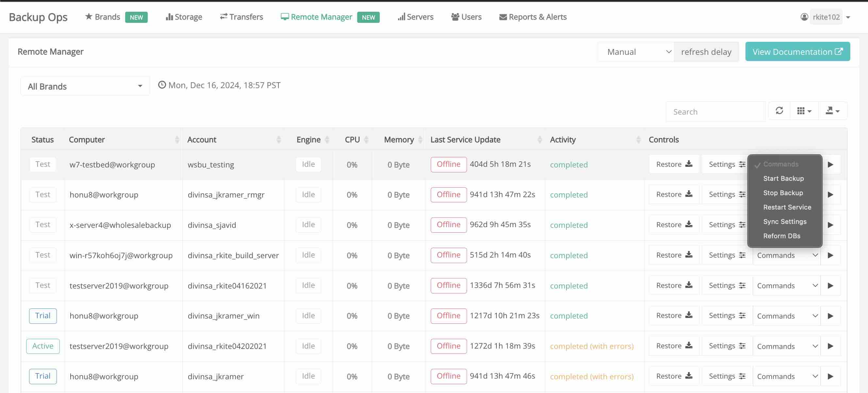Sort by CPU column sort arrows

[x=366, y=140]
